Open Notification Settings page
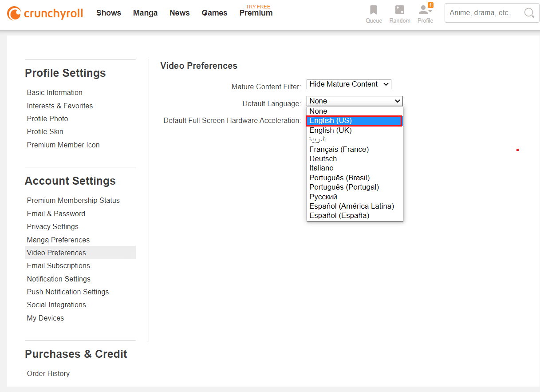Screen dimensions: 540x392 point(59,279)
